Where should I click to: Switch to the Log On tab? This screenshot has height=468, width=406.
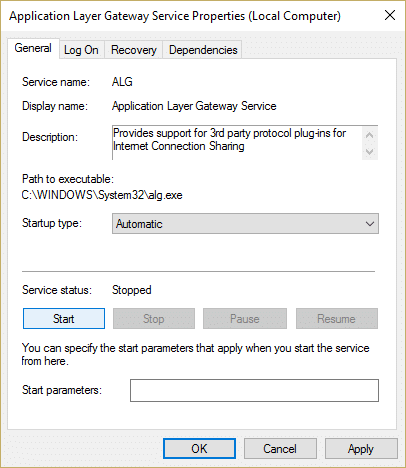pyautogui.click(x=81, y=50)
